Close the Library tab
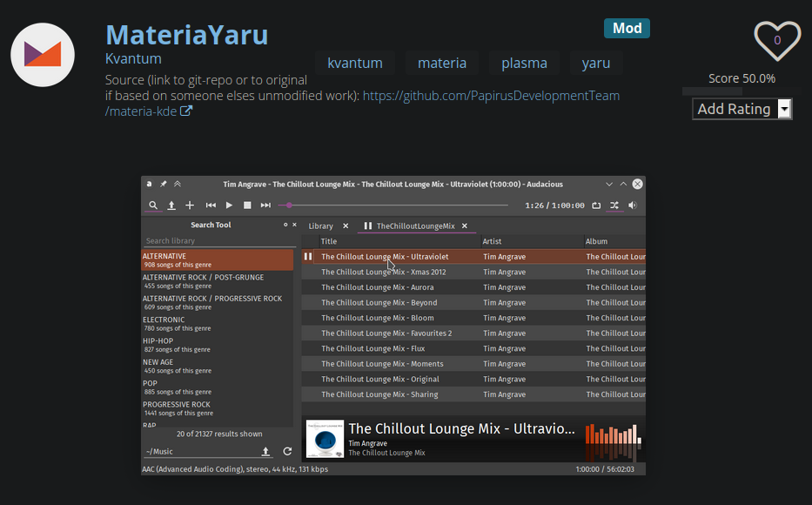Image resolution: width=812 pixels, height=505 pixels. pos(346,226)
